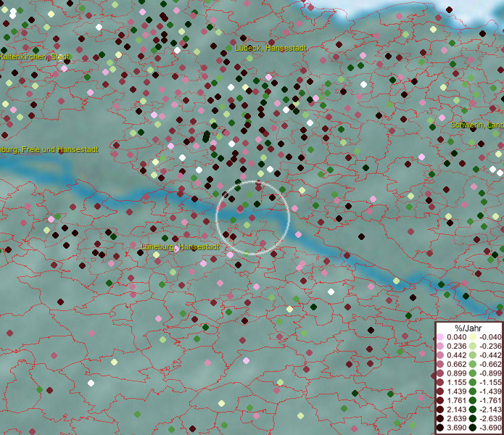504x435 pixels.
Task: Select the -0.040 pale yellow legend swatch
Action: pos(473,337)
